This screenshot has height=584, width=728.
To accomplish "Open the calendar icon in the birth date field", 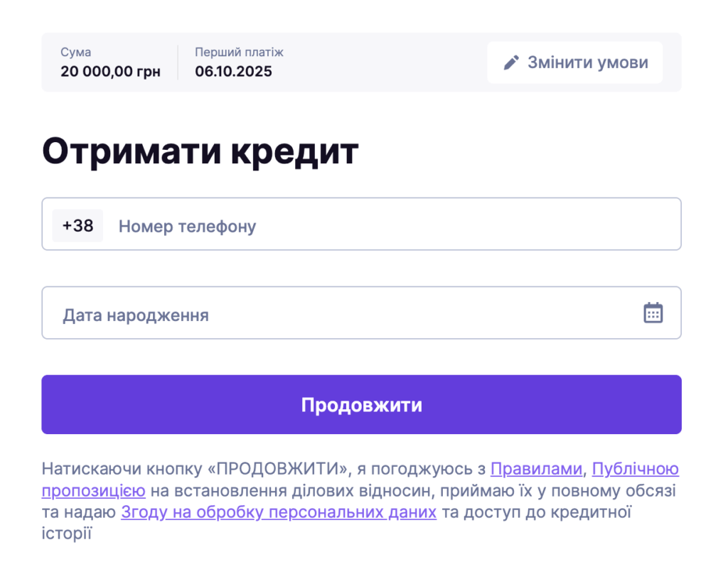I will tap(651, 312).
